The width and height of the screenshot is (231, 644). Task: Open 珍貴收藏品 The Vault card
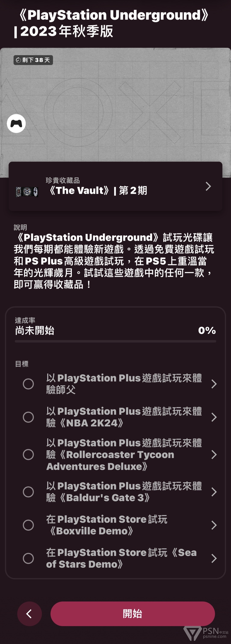(115, 186)
